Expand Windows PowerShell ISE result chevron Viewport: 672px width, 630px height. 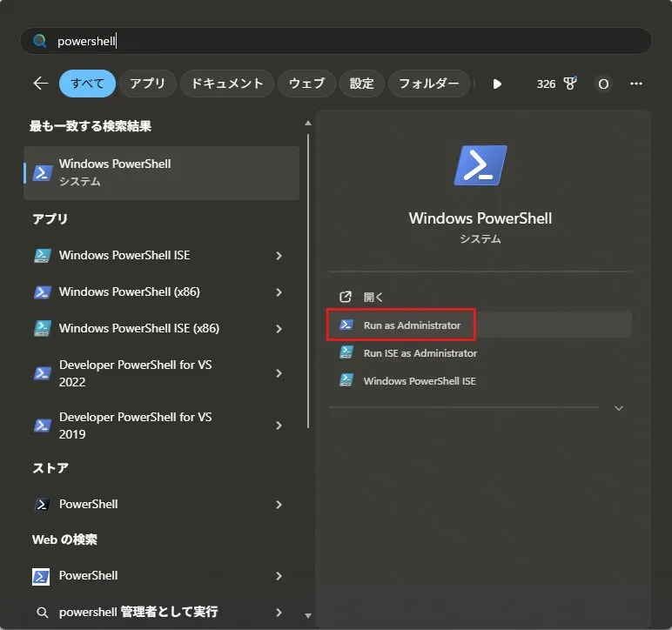pos(279,256)
